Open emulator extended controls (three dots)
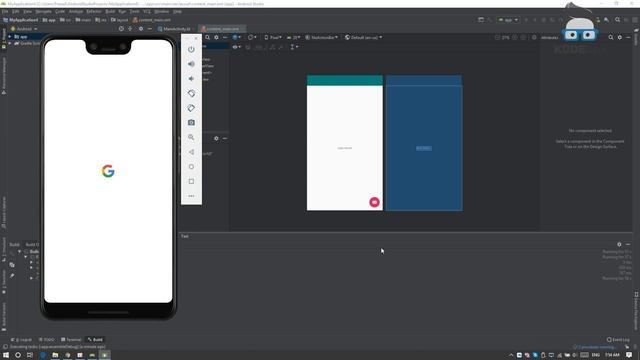 click(191, 196)
